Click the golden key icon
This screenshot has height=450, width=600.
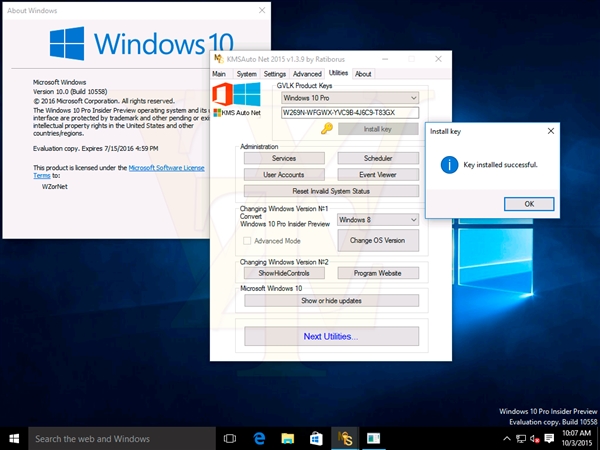327,129
